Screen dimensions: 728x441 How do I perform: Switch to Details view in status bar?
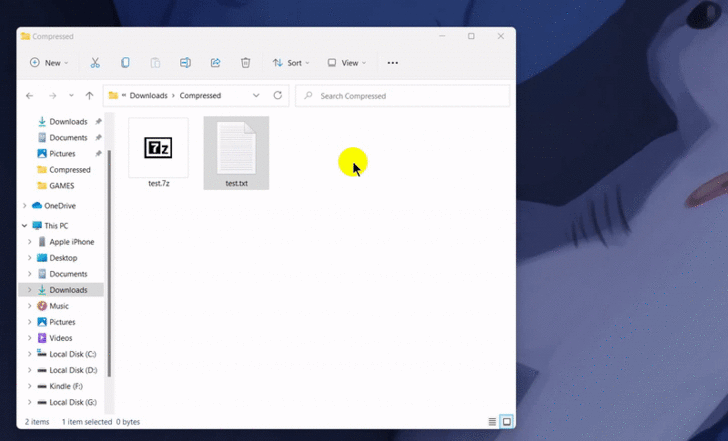click(x=492, y=422)
